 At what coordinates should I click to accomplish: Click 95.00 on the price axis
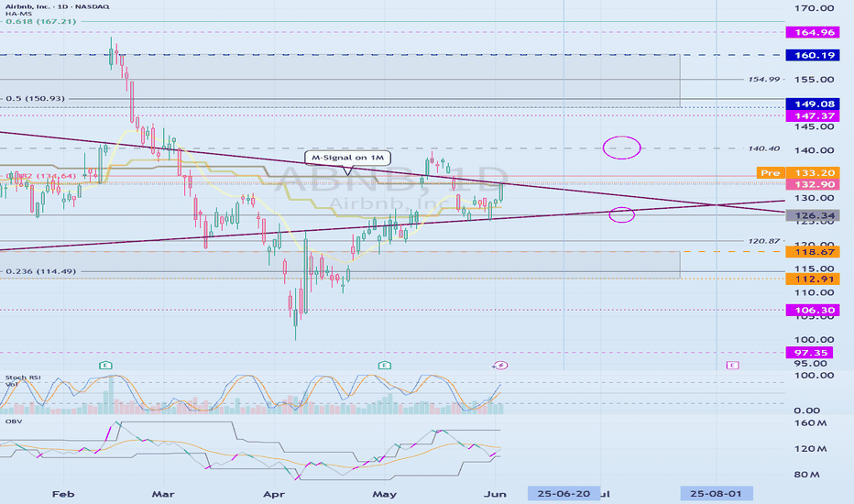[x=810, y=364]
